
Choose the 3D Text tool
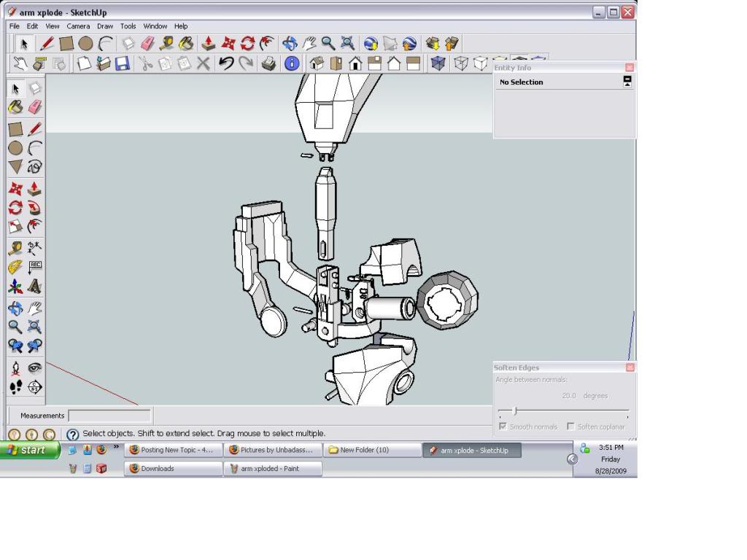pyautogui.click(x=34, y=286)
